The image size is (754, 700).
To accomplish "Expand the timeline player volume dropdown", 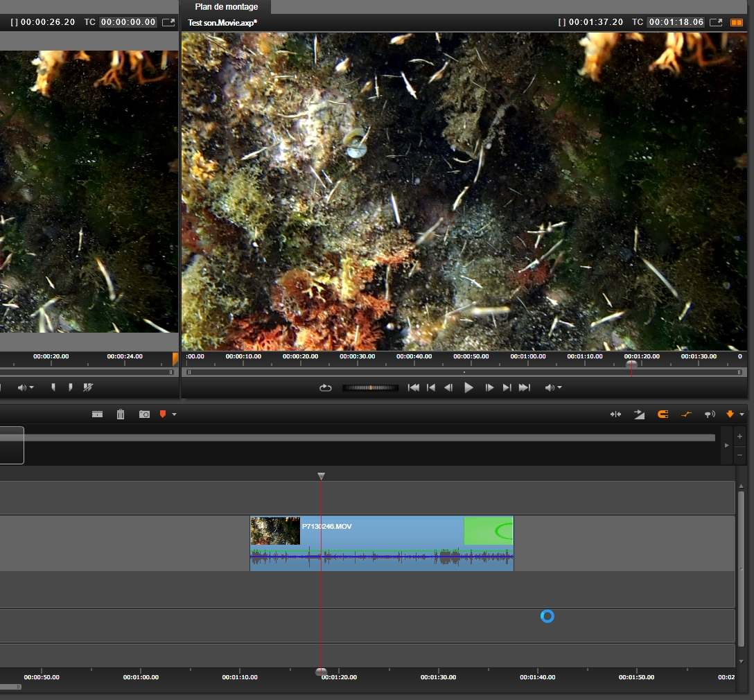I will [x=554, y=388].
